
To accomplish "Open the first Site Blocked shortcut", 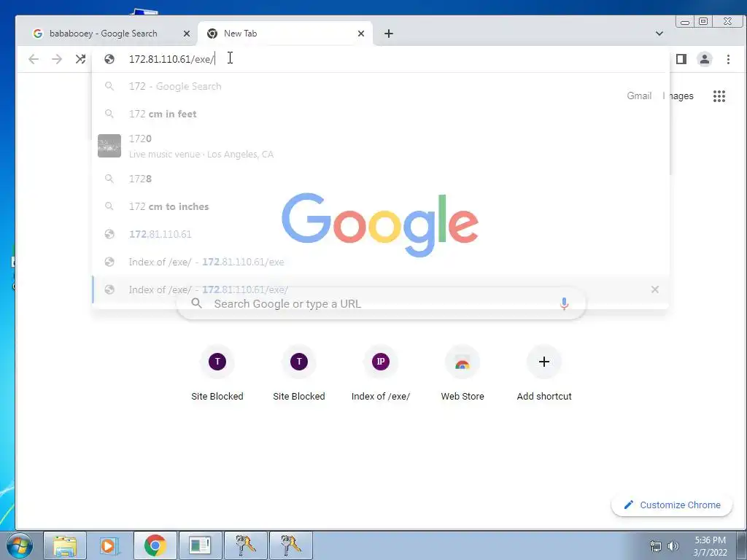I will [217, 375].
